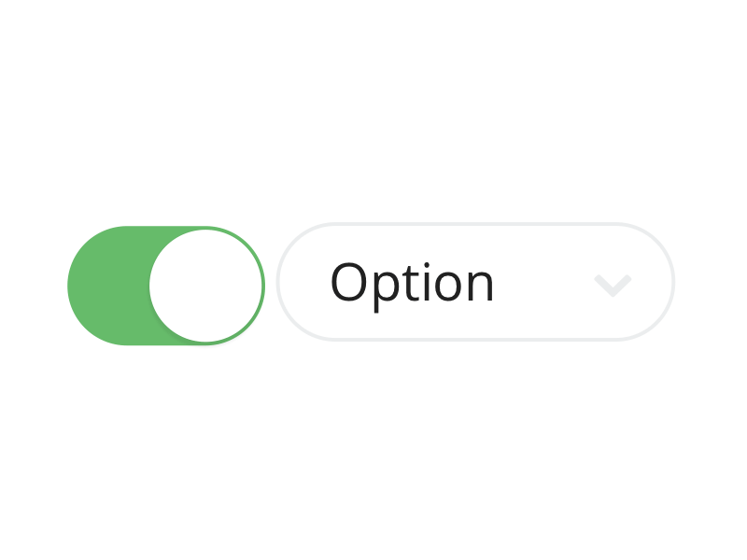
Task: Click the green track of the switch
Action: (x=121, y=283)
